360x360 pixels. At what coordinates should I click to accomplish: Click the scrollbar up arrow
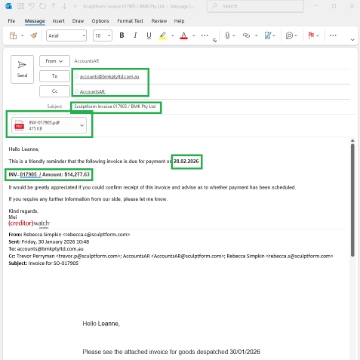(x=353, y=141)
